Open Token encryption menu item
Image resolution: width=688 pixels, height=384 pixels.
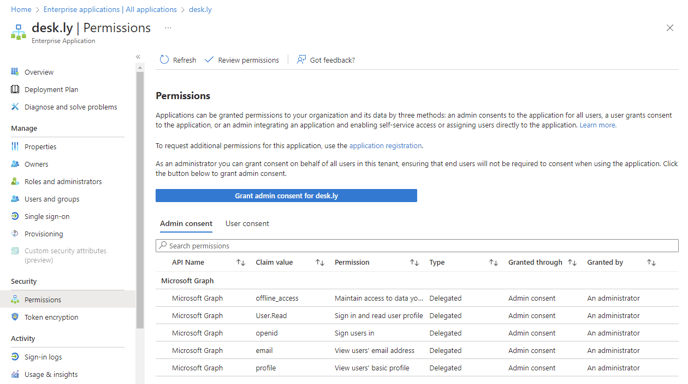[51, 317]
